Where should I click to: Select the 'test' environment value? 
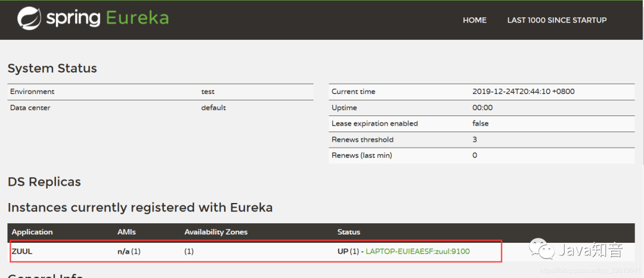208,92
